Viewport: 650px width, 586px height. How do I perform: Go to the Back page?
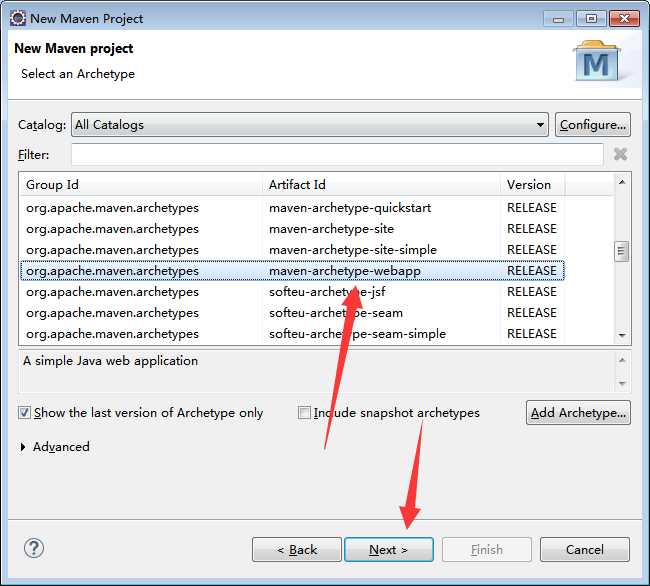coord(297,550)
